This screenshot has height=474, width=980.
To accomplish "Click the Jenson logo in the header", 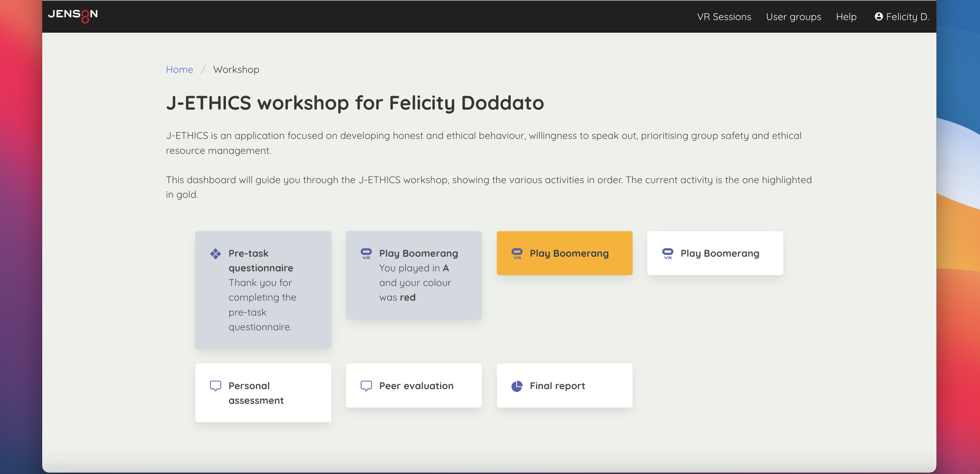I will click(x=73, y=16).
